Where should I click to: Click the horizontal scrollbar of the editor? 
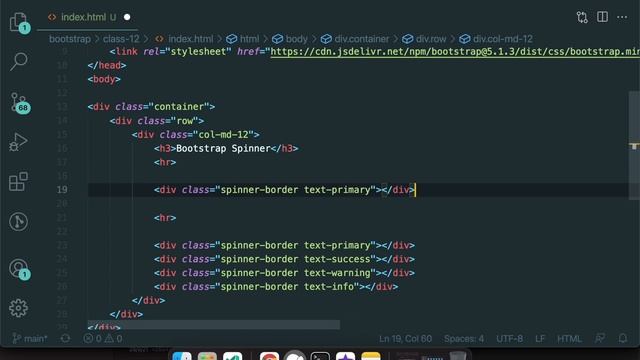click(213, 324)
